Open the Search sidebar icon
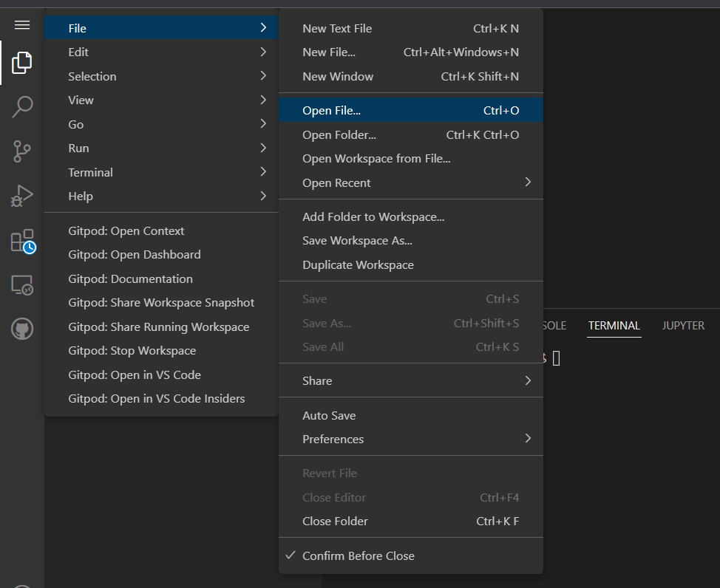The image size is (720, 588). [x=22, y=107]
